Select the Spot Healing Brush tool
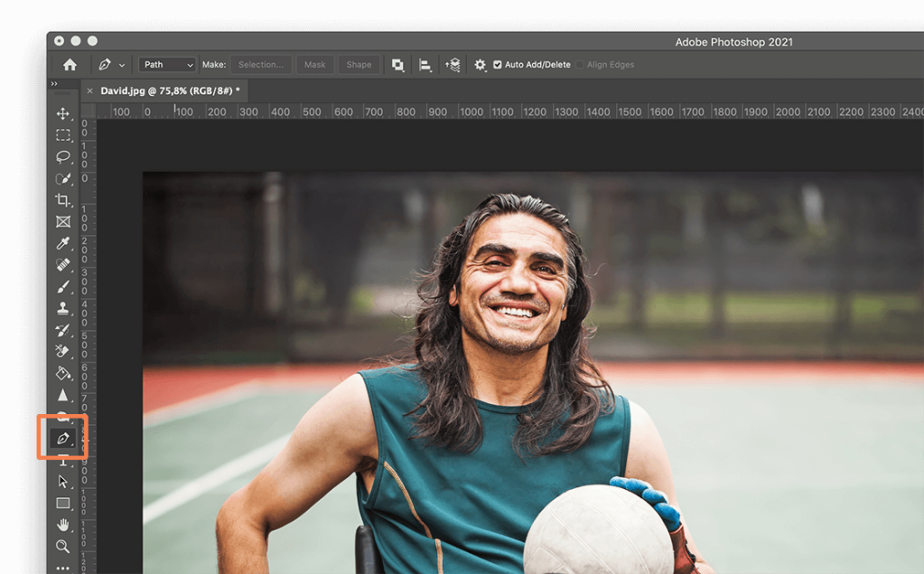This screenshot has height=574, width=924. coord(63,265)
